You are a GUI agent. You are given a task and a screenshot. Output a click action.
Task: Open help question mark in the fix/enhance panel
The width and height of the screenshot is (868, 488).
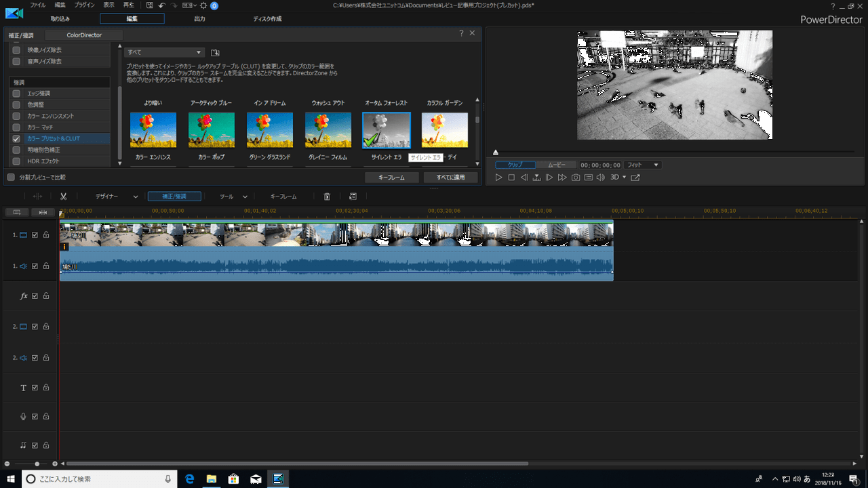click(461, 33)
